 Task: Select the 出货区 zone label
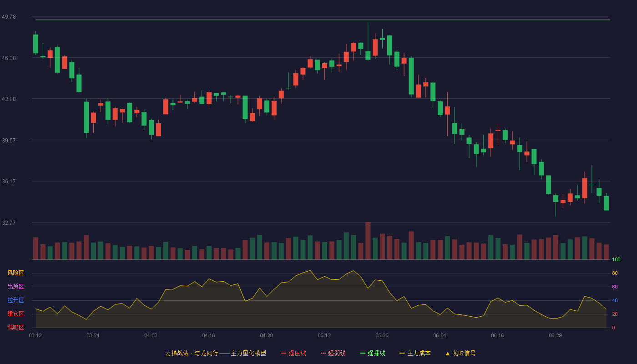[x=15, y=287]
